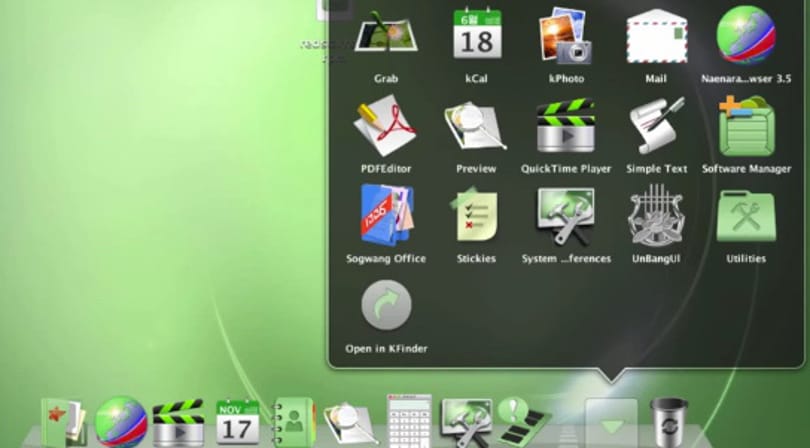Open System Preferences in the stack popup
This screenshot has width=810, height=448.
coord(566,217)
